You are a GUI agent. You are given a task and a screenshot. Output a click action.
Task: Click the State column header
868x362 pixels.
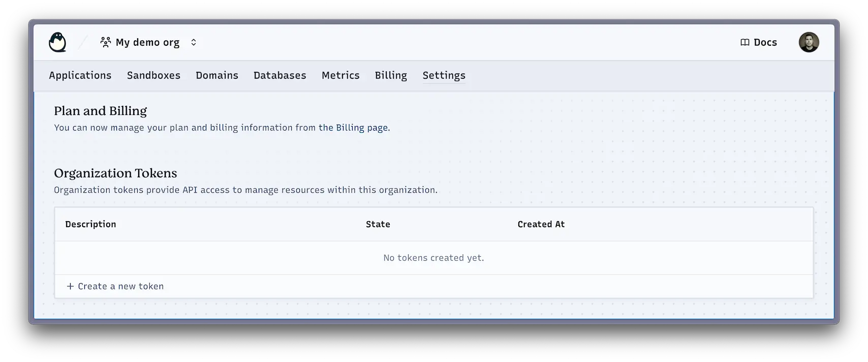pos(378,224)
